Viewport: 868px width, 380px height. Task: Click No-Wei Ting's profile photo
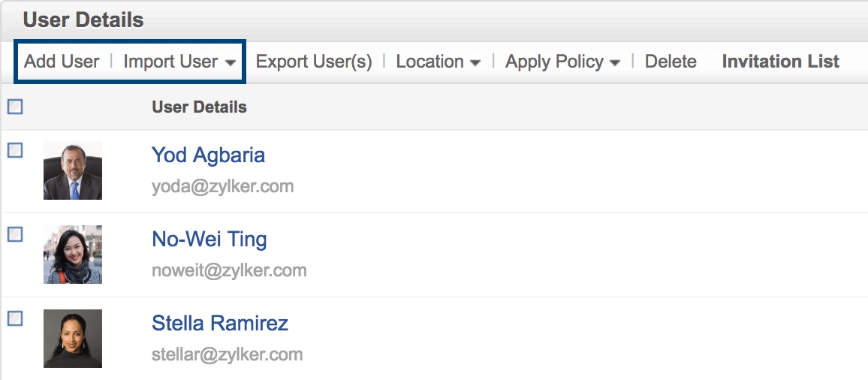73,255
